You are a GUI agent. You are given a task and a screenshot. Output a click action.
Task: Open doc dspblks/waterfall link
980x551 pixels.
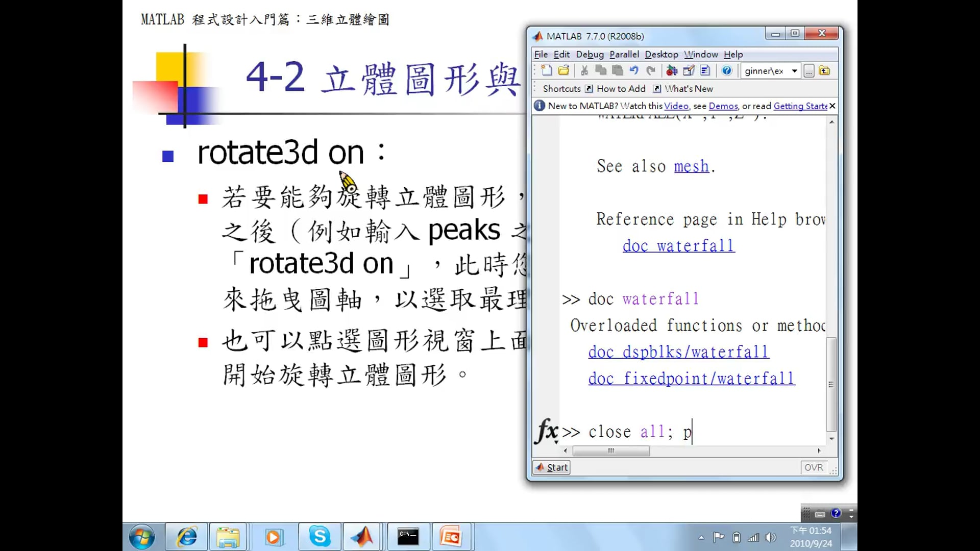click(678, 352)
